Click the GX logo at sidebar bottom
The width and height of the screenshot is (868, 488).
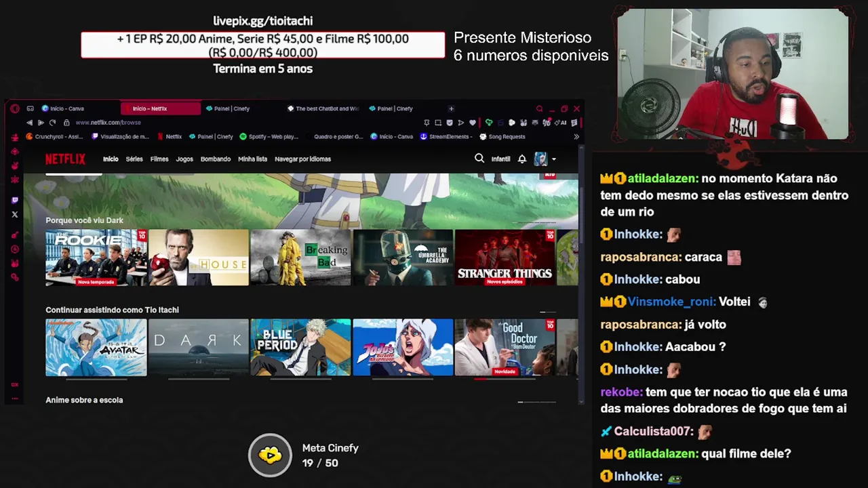pos(15,384)
